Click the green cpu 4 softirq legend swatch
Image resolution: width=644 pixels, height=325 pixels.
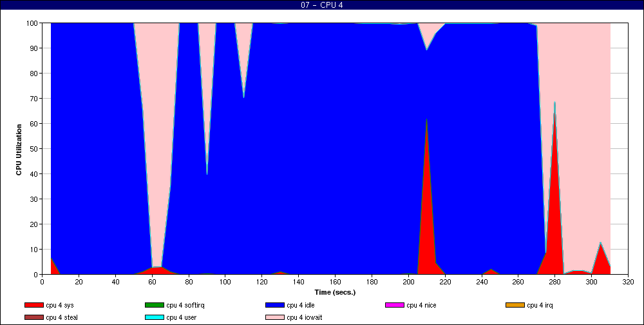154,305
